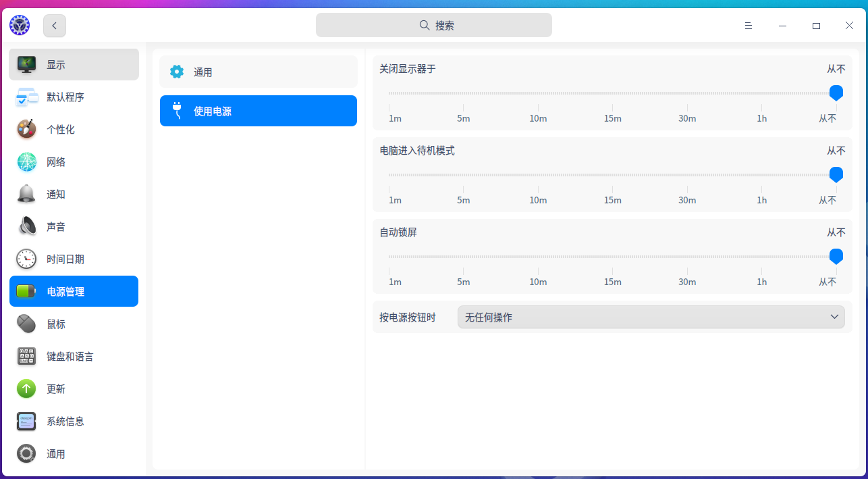Image resolution: width=868 pixels, height=479 pixels.
Task: Open Keyboard and Language (键盘和语言) icon
Action: click(x=26, y=357)
